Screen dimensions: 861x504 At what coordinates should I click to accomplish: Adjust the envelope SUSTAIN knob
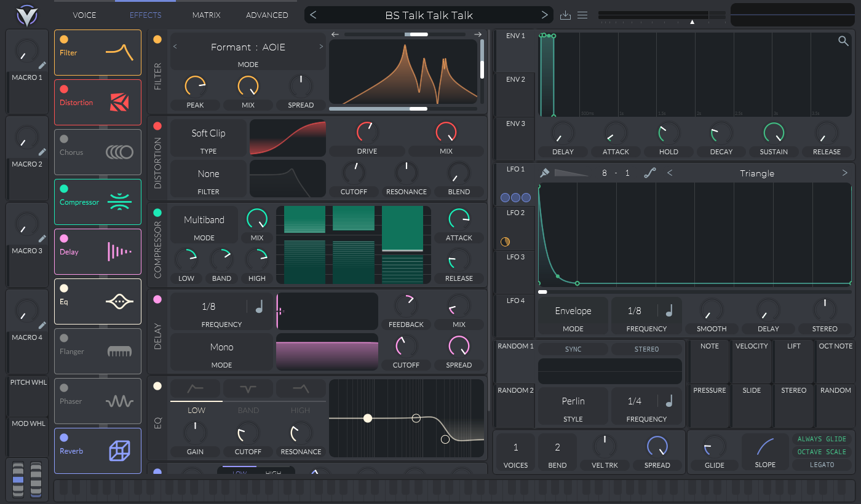pyautogui.click(x=774, y=133)
